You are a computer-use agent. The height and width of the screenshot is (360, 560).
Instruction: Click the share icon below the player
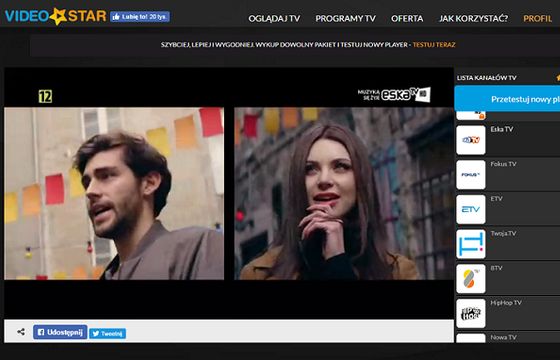coord(21,332)
